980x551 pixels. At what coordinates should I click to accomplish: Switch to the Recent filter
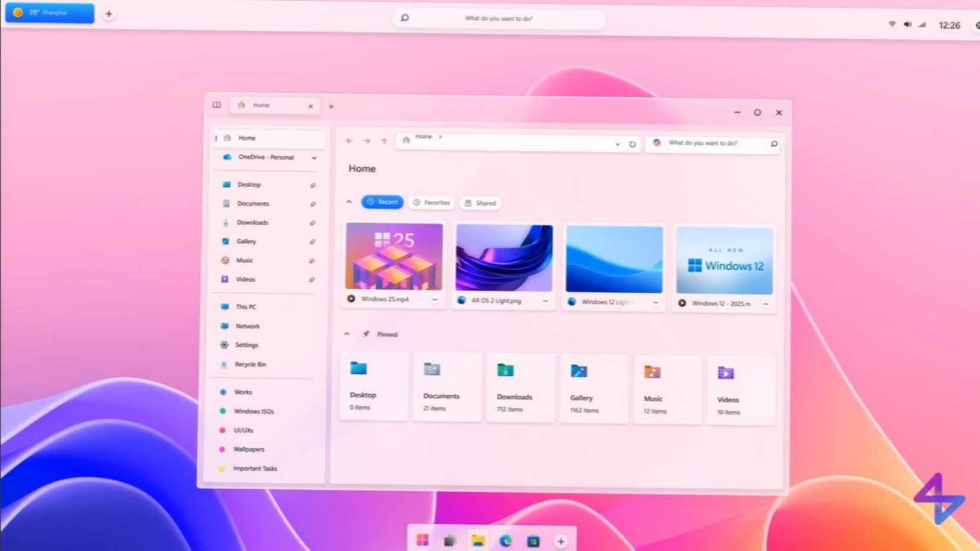(382, 202)
